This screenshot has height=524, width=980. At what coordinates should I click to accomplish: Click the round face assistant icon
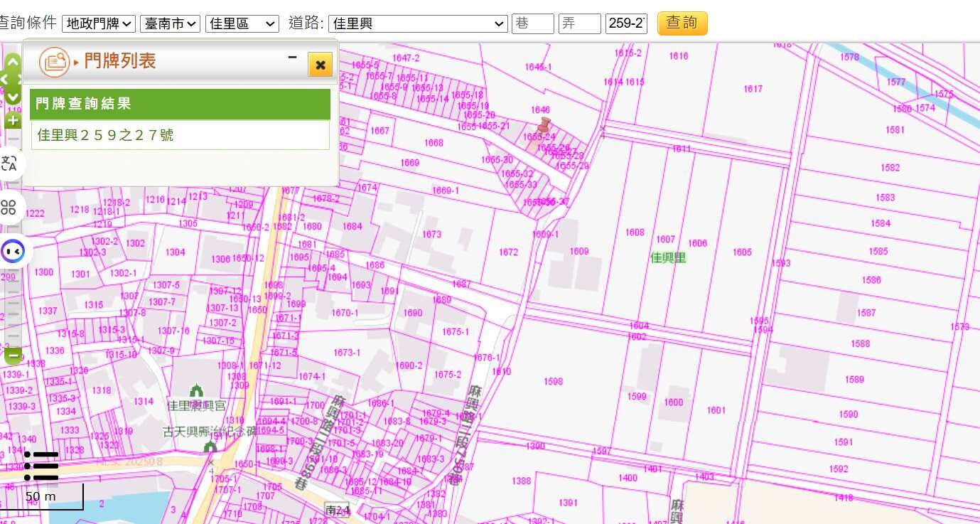12,251
